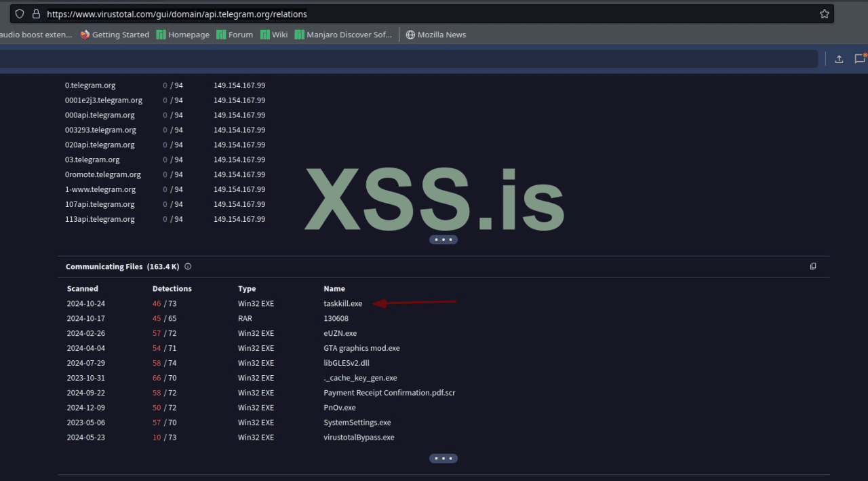
Task: Open the PnOv.exe file entry
Action: pos(340,408)
